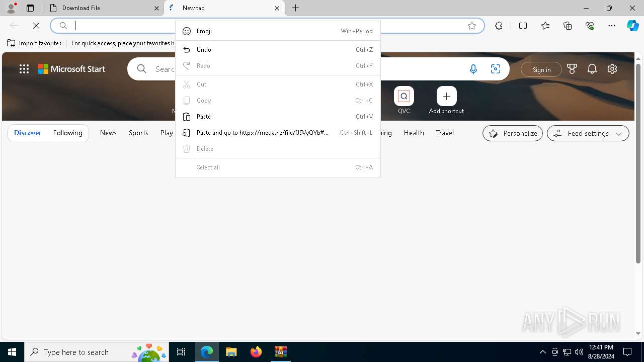Click the Microsoft Start logo
The width and height of the screenshot is (644, 362).
point(72,69)
